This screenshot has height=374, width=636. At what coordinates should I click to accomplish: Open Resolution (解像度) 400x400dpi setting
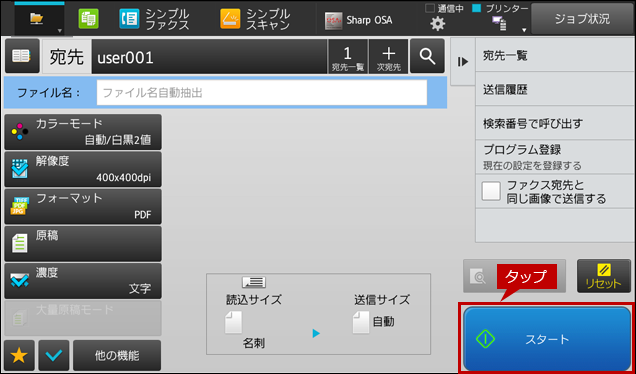coord(83,169)
